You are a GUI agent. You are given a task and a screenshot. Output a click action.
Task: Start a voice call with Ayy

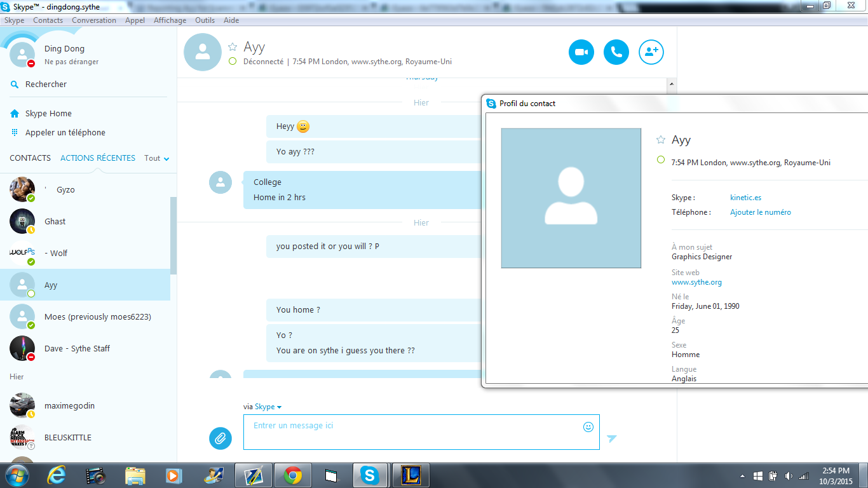tap(616, 52)
